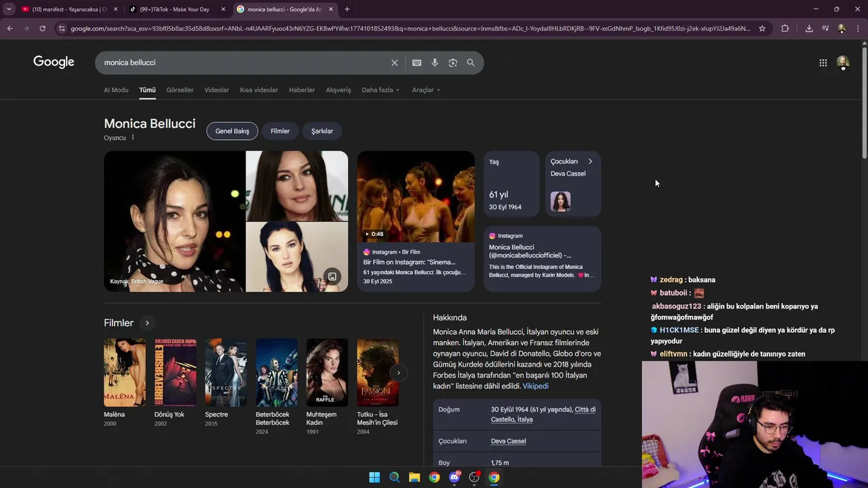Open Città di Castello, İtalya link
The width and height of the screenshot is (868, 488).
click(x=543, y=414)
